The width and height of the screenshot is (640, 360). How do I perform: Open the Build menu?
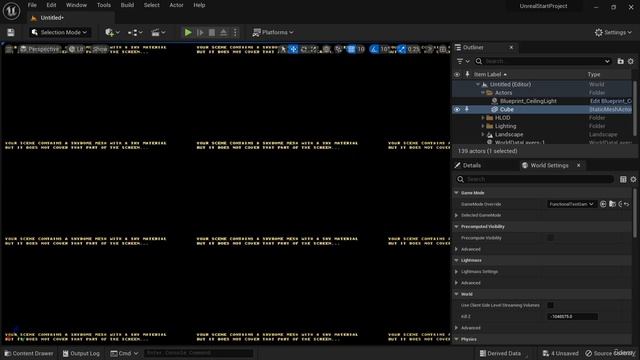127,5
